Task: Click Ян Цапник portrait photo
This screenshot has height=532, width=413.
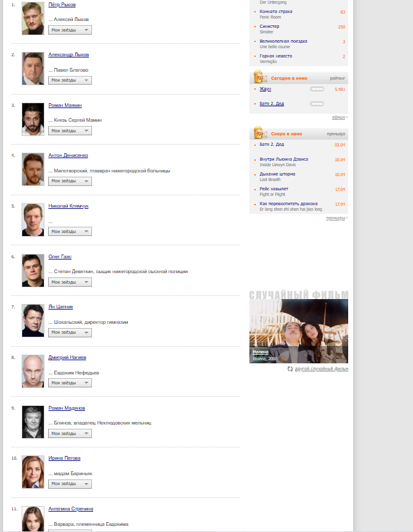Action: (x=33, y=321)
